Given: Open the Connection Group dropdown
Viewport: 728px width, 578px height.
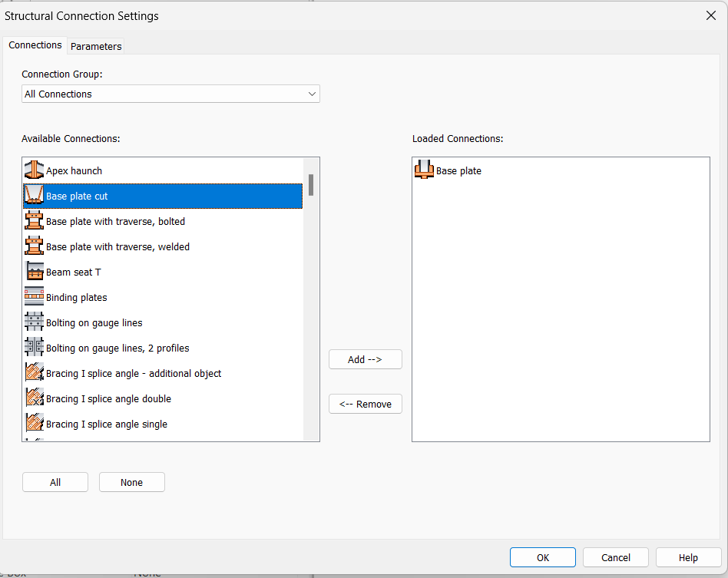Looking at the screenshot, I should tap(170, 94).
